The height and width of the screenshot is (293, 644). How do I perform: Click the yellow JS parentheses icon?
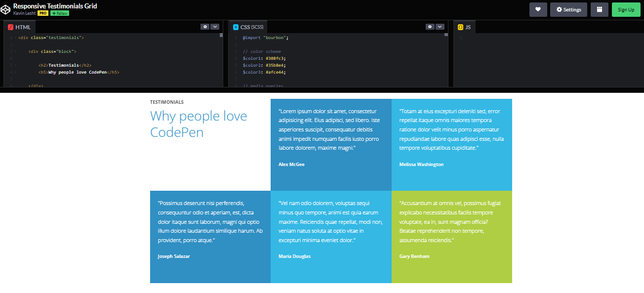(x=460, y=27)
